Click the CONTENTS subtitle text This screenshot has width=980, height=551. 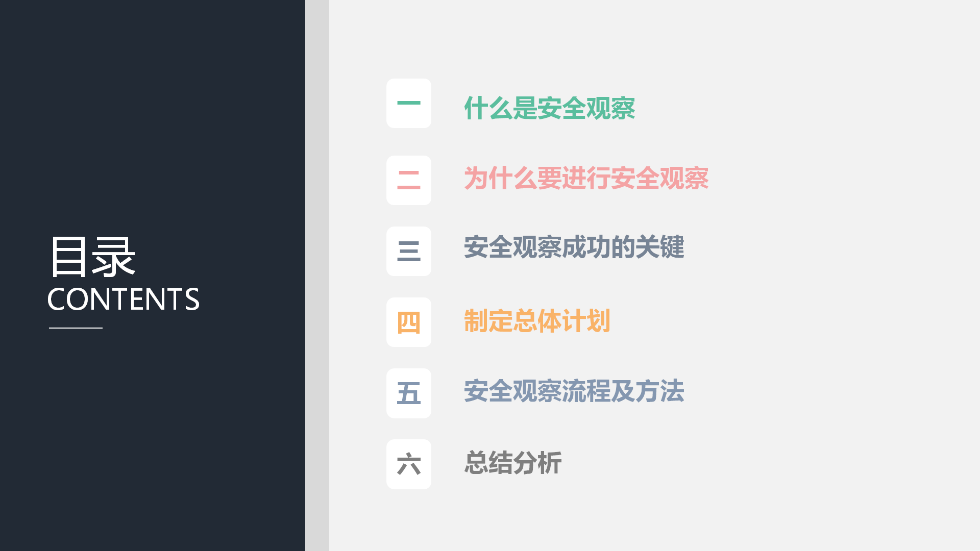(123, 299)
